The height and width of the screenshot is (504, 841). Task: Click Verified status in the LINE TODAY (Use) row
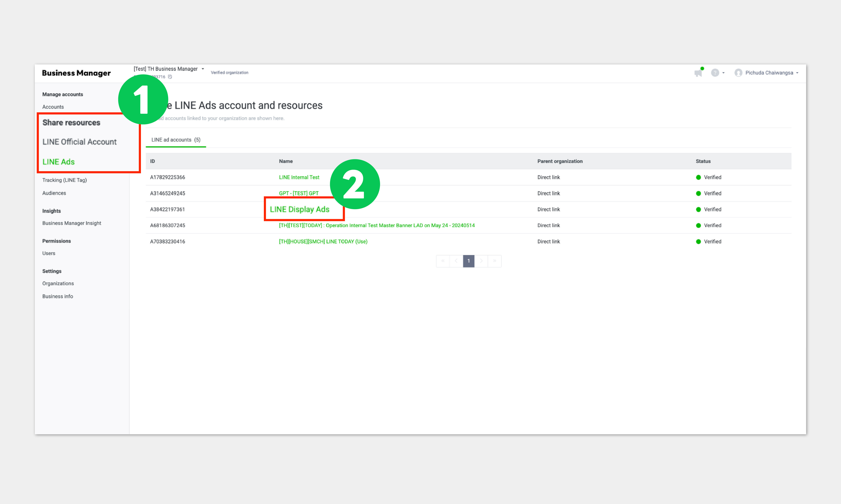[x=708, y=241]
